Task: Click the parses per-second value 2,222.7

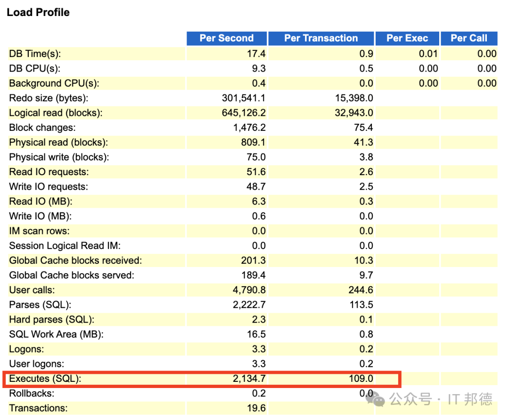Action: [x=249, y=305]
